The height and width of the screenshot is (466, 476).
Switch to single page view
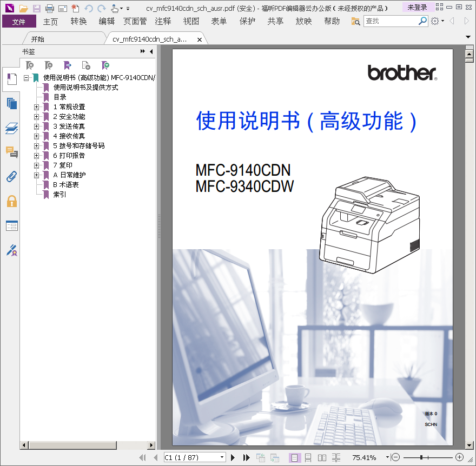[x=294, y=457]
